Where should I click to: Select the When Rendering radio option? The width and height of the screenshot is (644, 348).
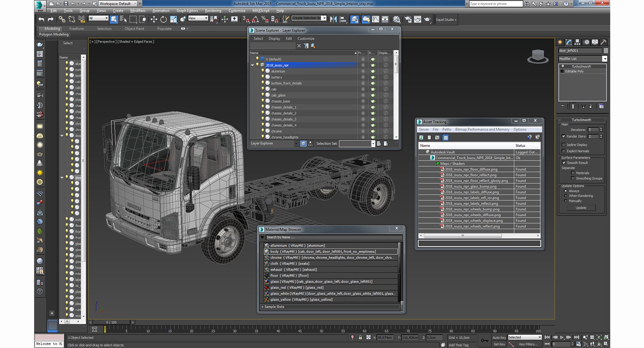click(x=566, y=196)
